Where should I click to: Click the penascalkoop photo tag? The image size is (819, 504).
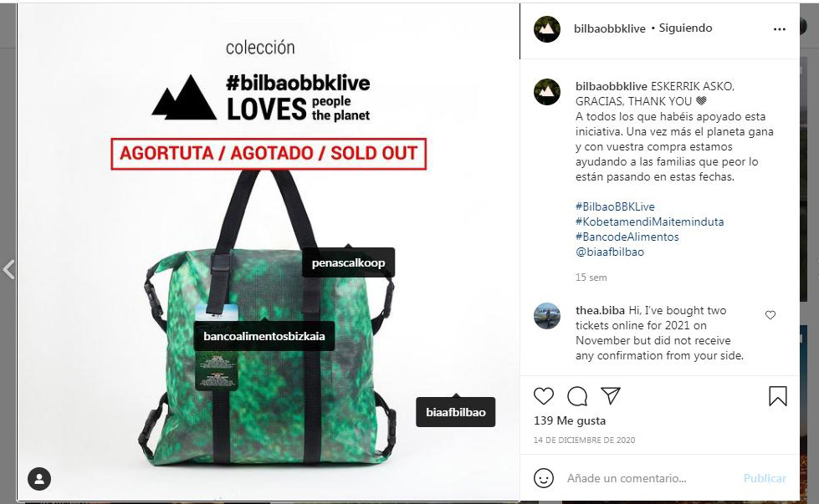348,263
